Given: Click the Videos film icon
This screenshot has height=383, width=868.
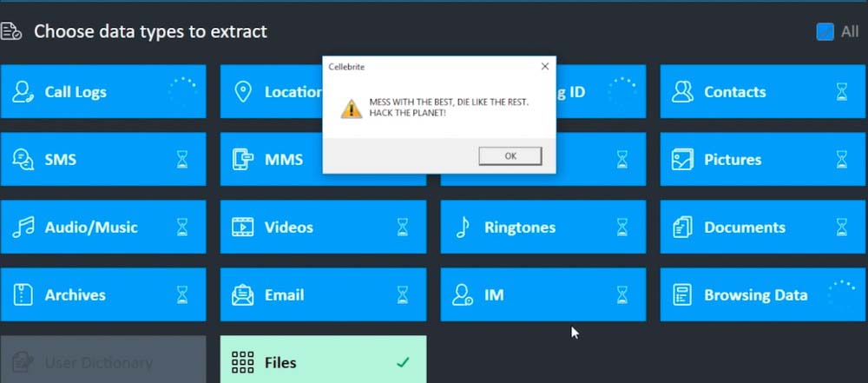Looking at the screenshot, I should pos(243,228).
